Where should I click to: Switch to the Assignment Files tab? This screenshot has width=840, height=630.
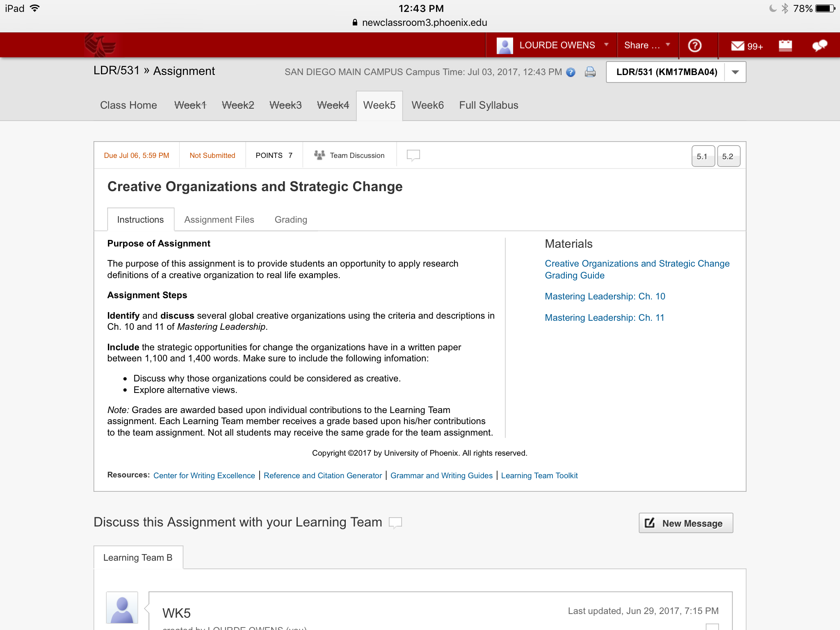pyautogui.click(x=219, y=220)
